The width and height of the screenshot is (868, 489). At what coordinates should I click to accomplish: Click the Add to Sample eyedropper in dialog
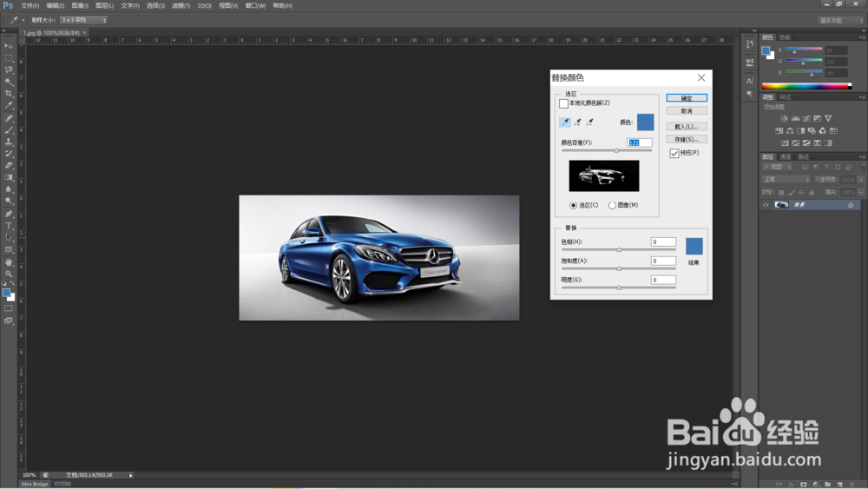[x=577, y=122]
